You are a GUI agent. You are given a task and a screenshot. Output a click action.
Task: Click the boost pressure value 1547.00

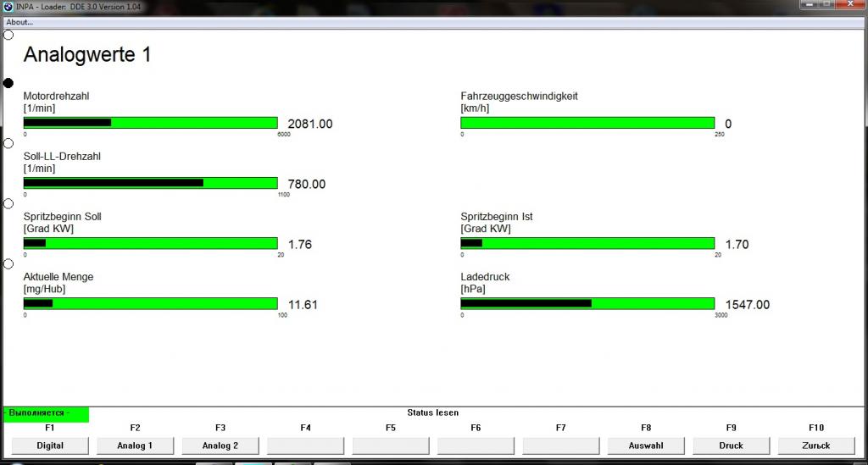(748, 305)
